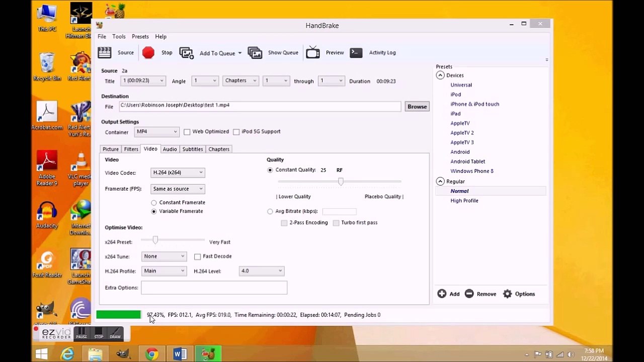Toggle the 2-Pass Encoding checkbox
The width and height of the screenshot is (644, 362).
[x=284, y=223]
